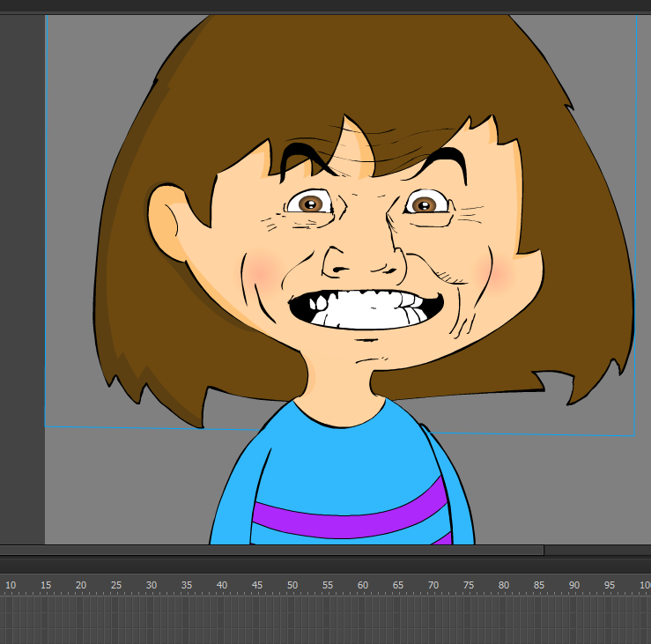This screenshot has height=644, width=651.
Task: Go to frame 55 on timeline ruler
Action: pyautogui.click(x=328, y=585)
